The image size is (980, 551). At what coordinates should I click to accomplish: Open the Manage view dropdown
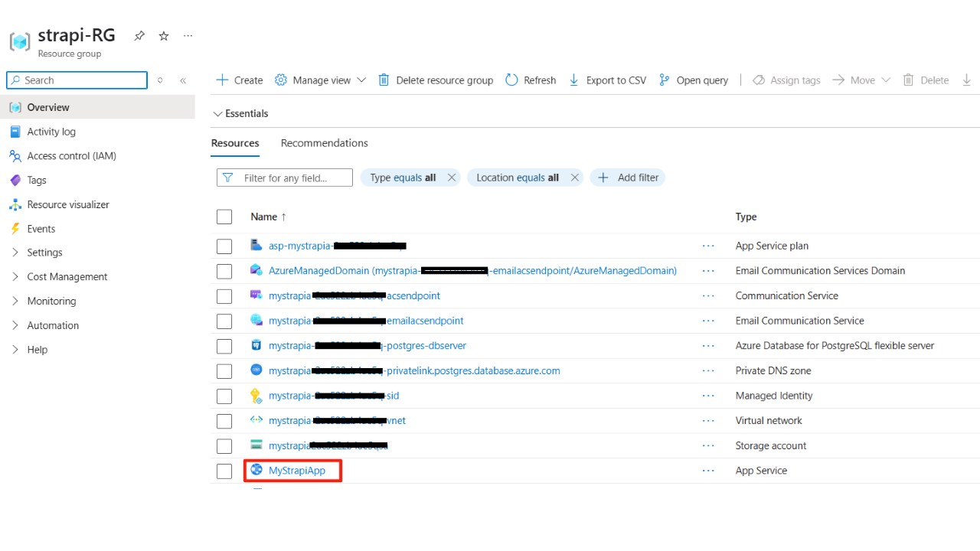[x=320, y=80]
